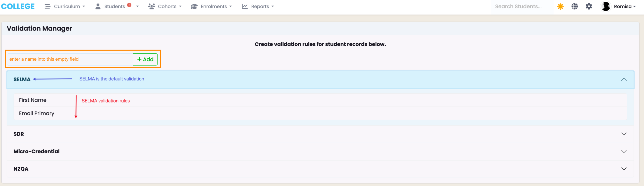
Task: Open the Students menu
Action: tap(114, 6)
